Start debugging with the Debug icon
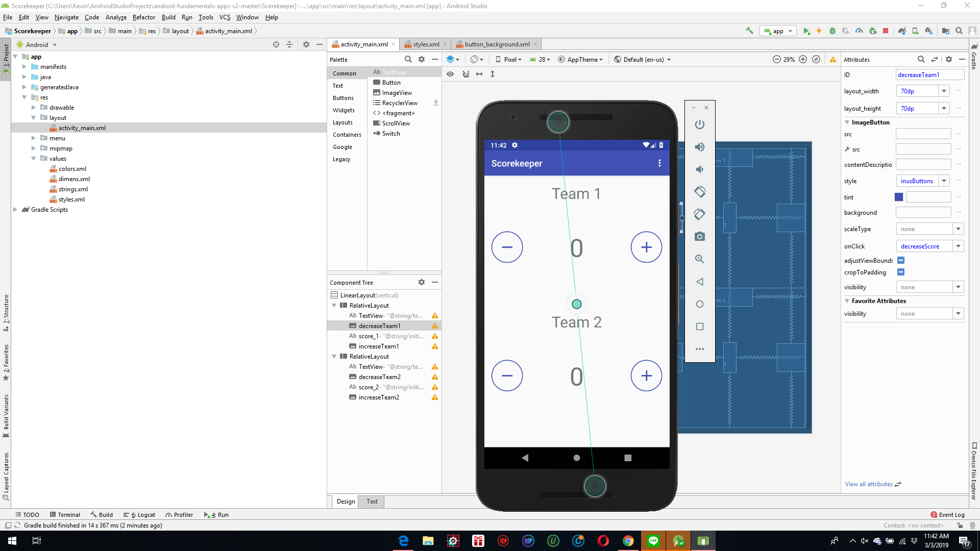Image resolution: width=980 pixels, height=551 pixels. click(832, 31)
